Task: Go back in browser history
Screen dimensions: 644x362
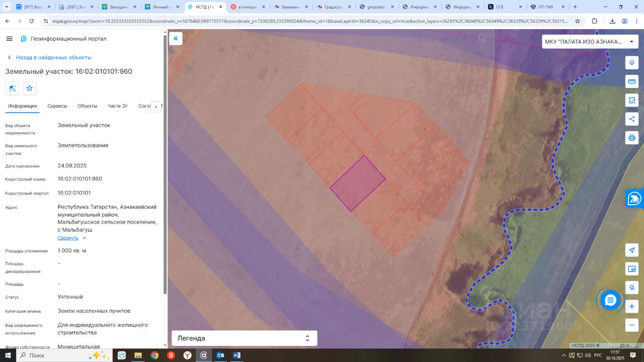Action: [x=7, y=21]
